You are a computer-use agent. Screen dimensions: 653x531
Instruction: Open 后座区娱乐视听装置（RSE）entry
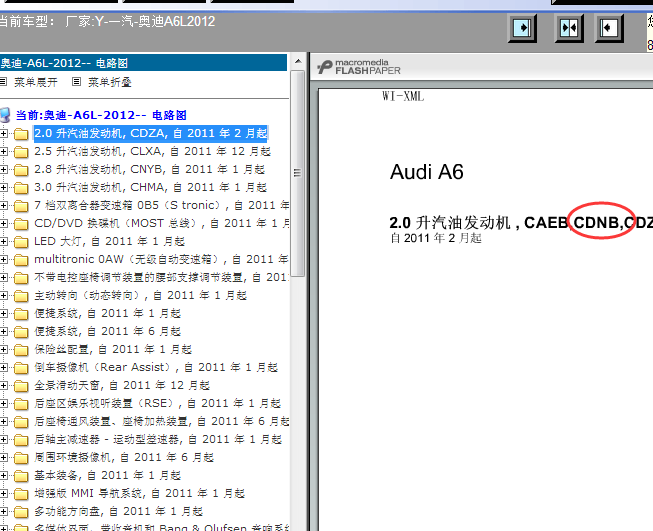pos(158,403)
